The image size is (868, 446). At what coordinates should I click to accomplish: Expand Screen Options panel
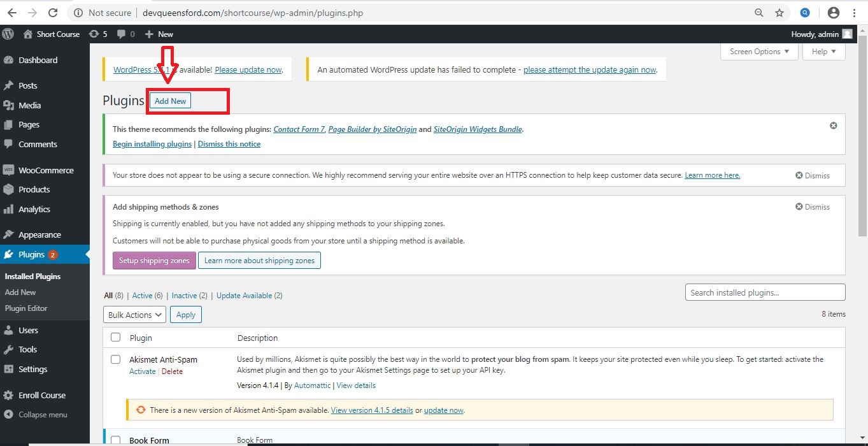[x=759, y=52]
